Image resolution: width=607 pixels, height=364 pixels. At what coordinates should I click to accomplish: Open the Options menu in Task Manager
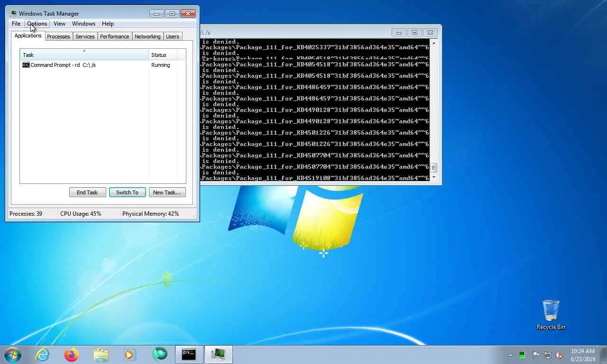[x=37, y=24]
